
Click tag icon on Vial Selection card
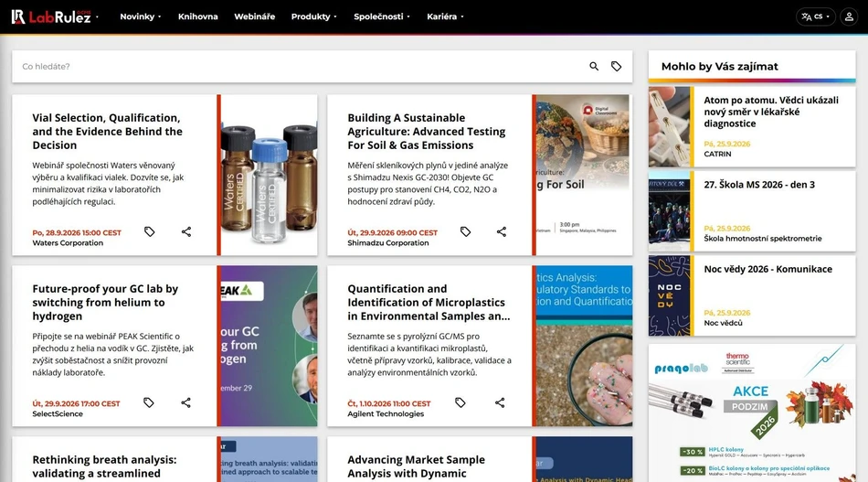150,231
